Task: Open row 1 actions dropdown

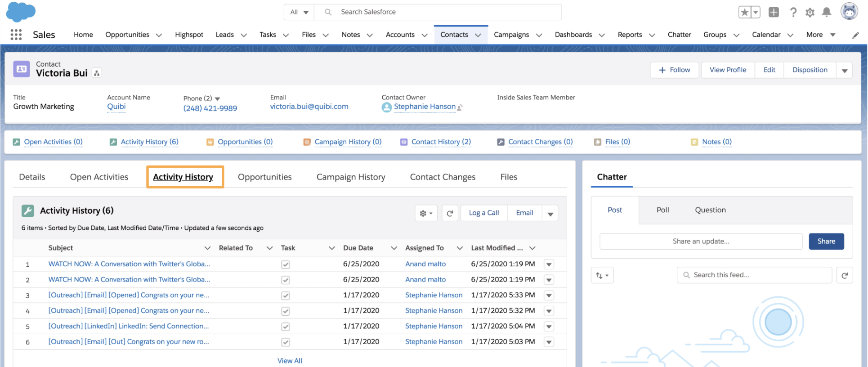Action: pyautogui.click(x=549, y=264)
